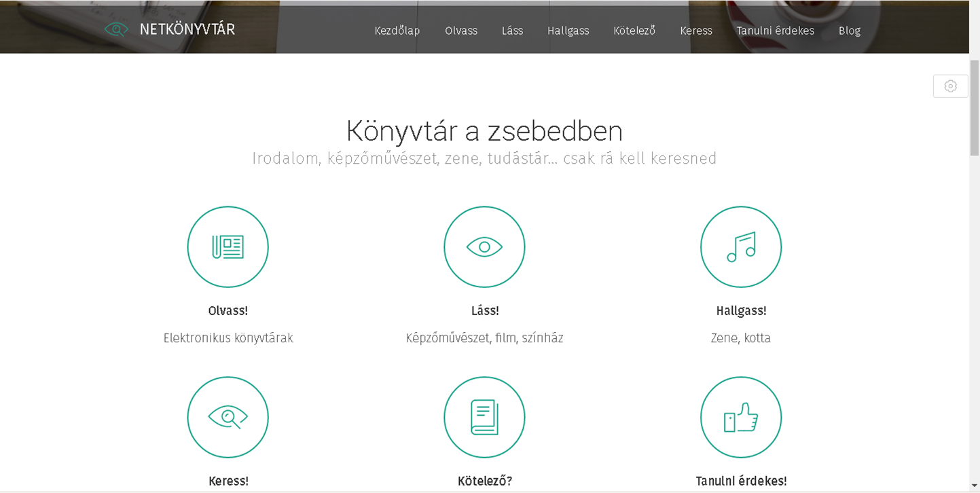Open the Hallgass! heading under the music icon
This screenshot has height=493, width=980.
[741, 311]
